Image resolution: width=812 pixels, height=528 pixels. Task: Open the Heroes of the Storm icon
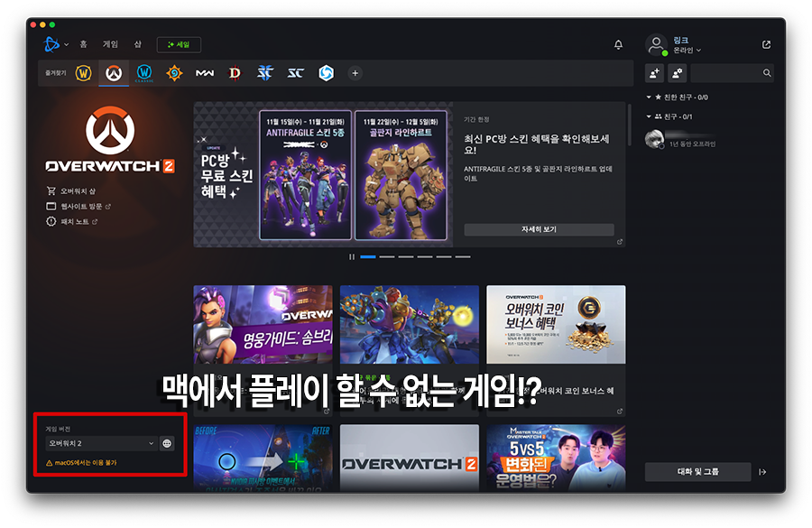pos(326,73)
